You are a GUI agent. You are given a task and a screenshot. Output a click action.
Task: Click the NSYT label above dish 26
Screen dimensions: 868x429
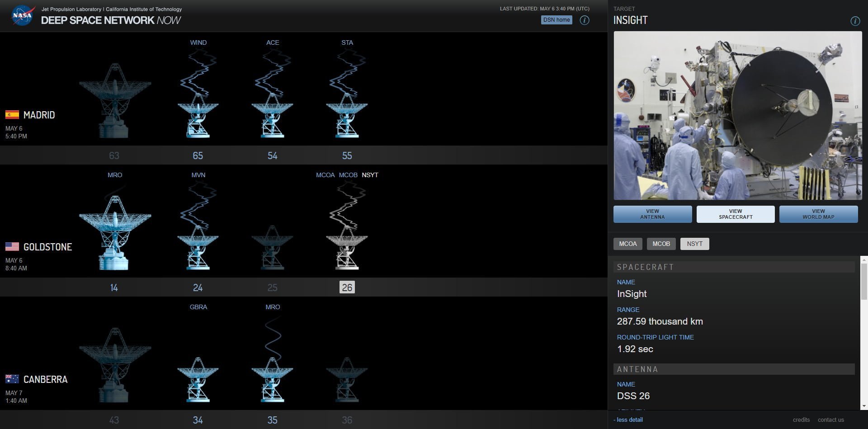pyautogui.click(x=370, y=175)
